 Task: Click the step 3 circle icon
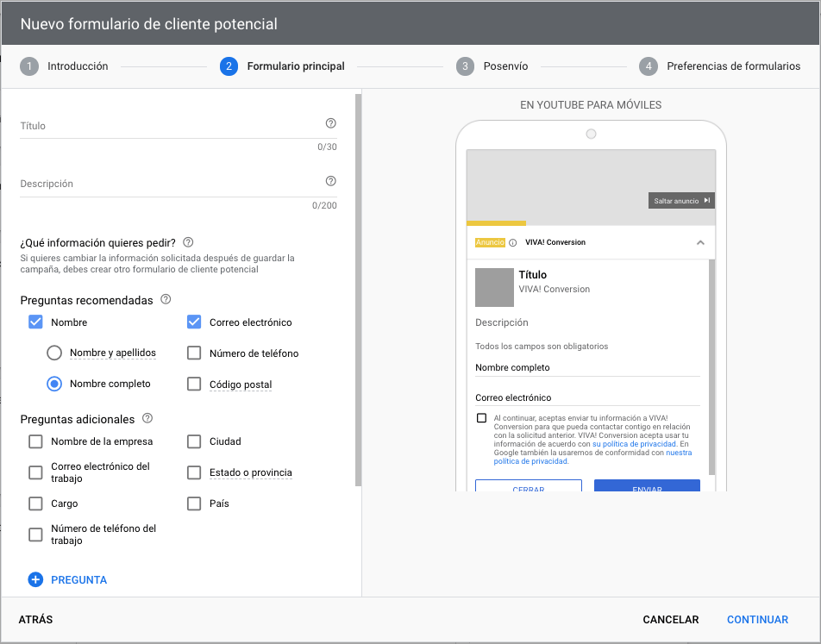coord(465,66)
